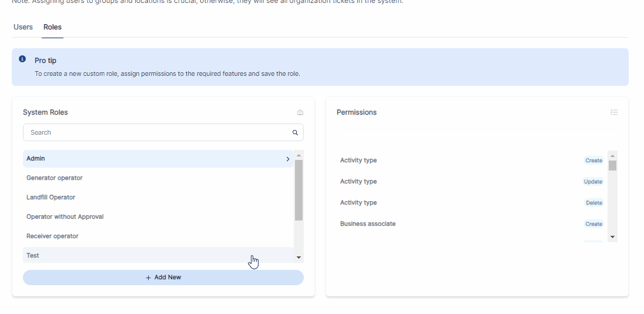Screen dimensions: 644x314
Task: Select the Test role
Action: coord(158,255)
